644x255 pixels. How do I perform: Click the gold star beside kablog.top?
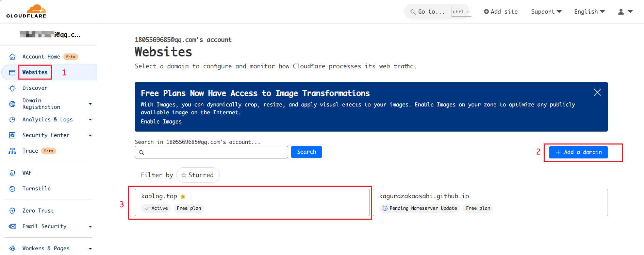(183, 197)
